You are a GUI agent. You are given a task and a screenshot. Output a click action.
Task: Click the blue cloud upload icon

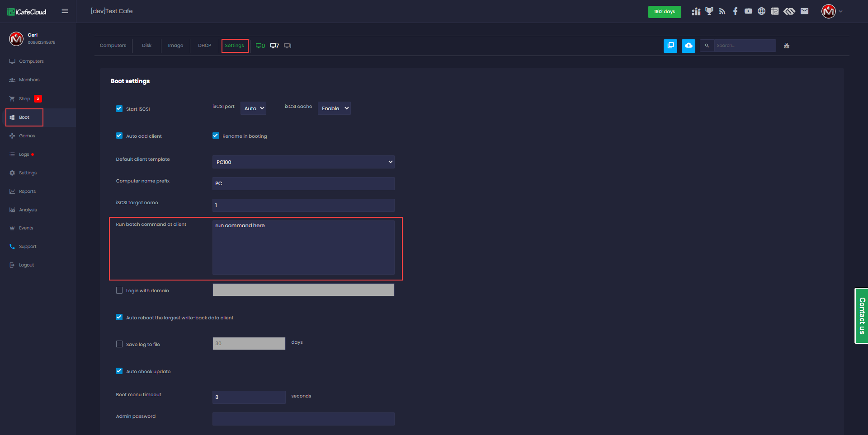[688, 46]
